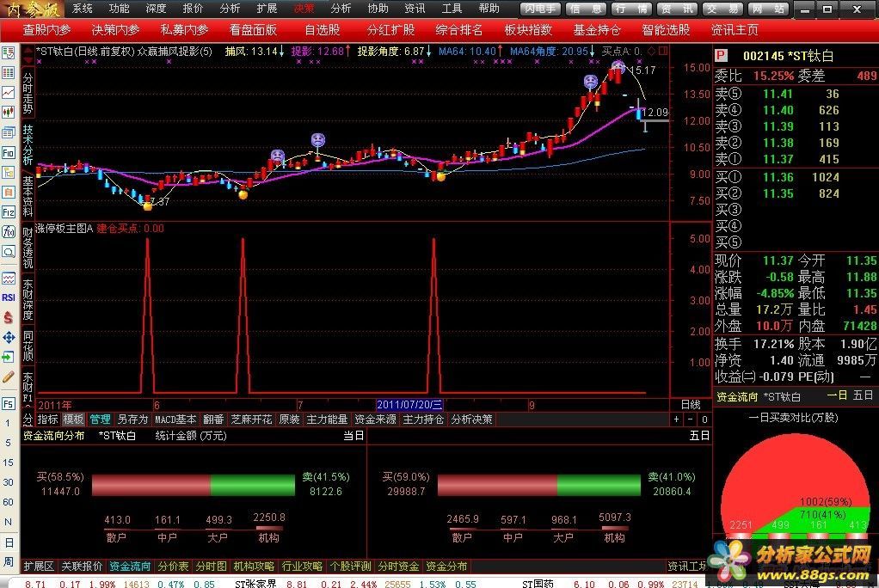
Task: Open the 工具 menu
Action: click(452, 9)
